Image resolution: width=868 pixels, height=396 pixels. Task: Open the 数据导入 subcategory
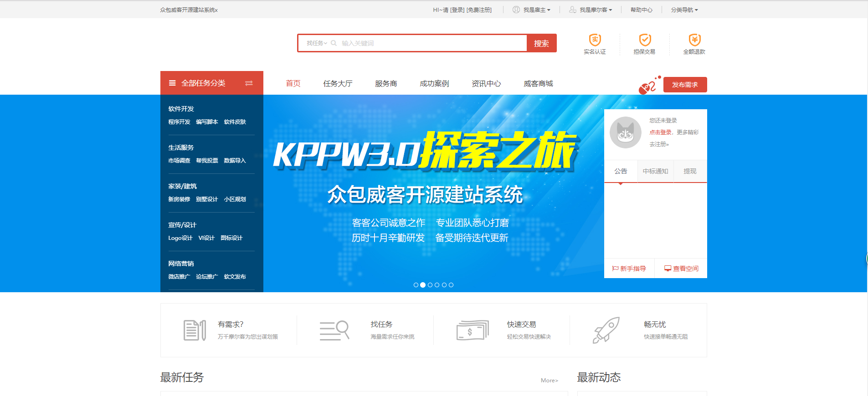235,161
